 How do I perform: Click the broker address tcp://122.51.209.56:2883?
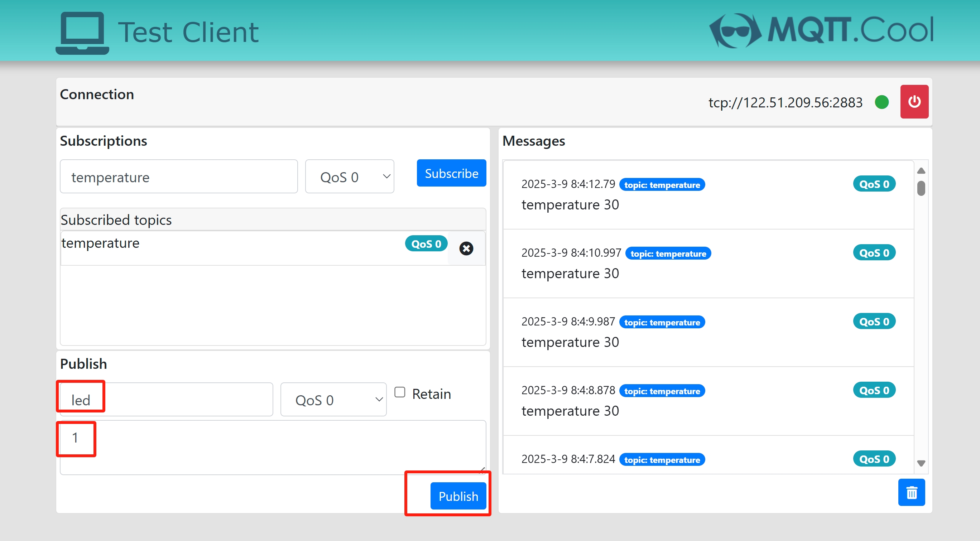(785, 102)
